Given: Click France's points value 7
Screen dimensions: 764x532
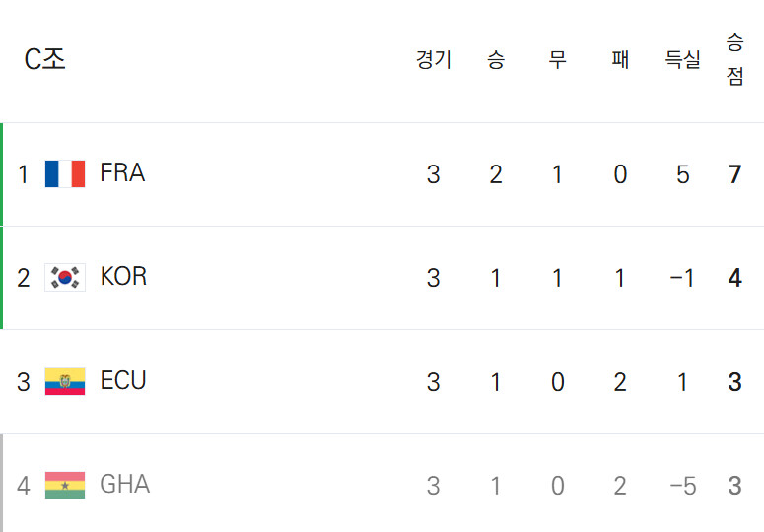Looking at the screenshot, I should point(734,174).
